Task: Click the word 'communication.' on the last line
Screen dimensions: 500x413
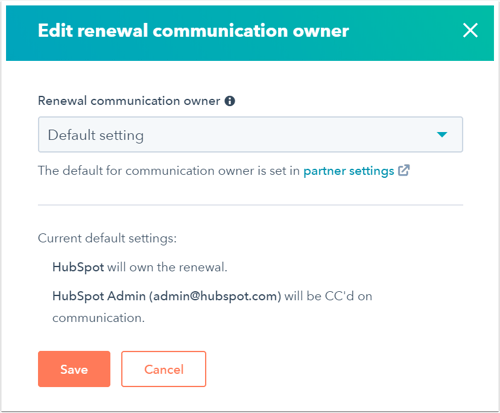Action: click(x=99, y=318)
